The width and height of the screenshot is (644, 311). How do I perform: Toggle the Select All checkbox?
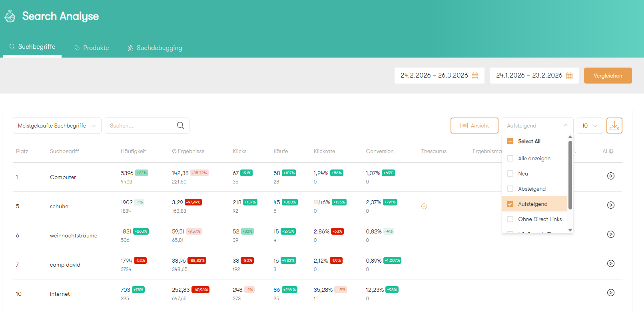pyautogui.click(x=510, y=141)
